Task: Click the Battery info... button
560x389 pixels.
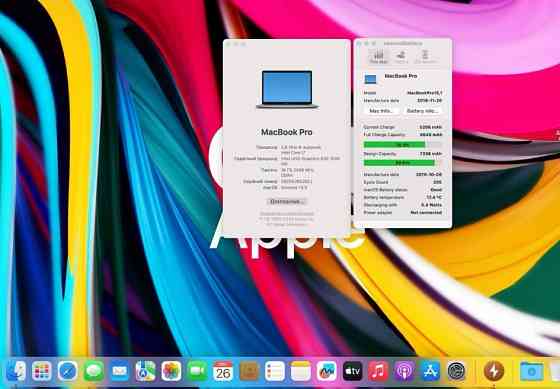Action: [x=423, y=111]
